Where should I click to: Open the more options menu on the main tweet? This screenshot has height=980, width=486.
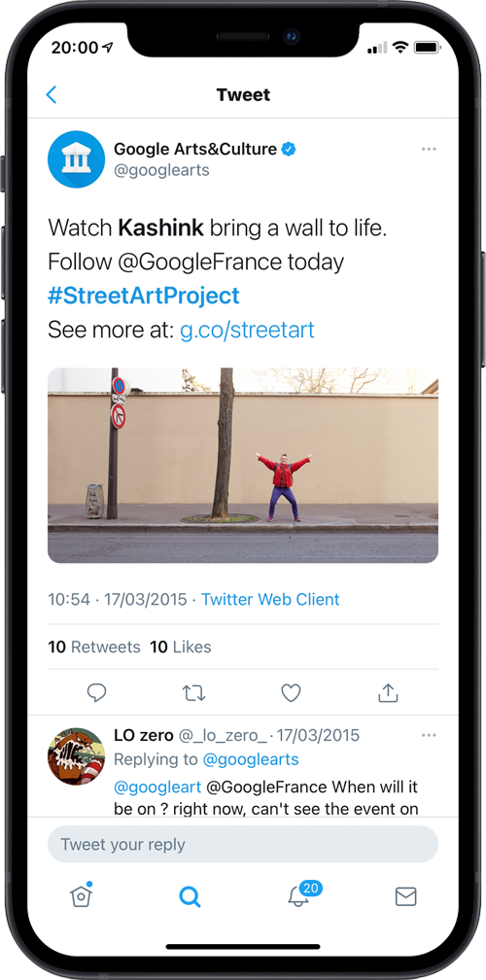point(429,149)
